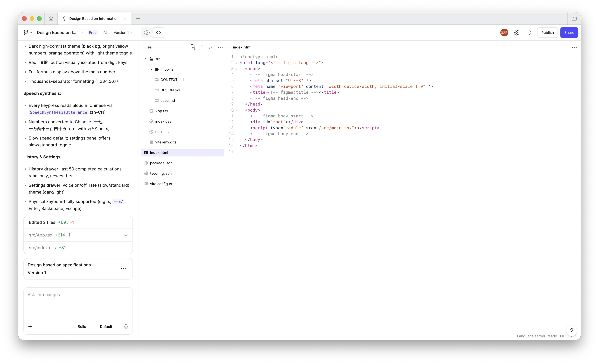Click the Ask for changes input field
The height and width of the screenshot is (364, 599).
[78, 304]
